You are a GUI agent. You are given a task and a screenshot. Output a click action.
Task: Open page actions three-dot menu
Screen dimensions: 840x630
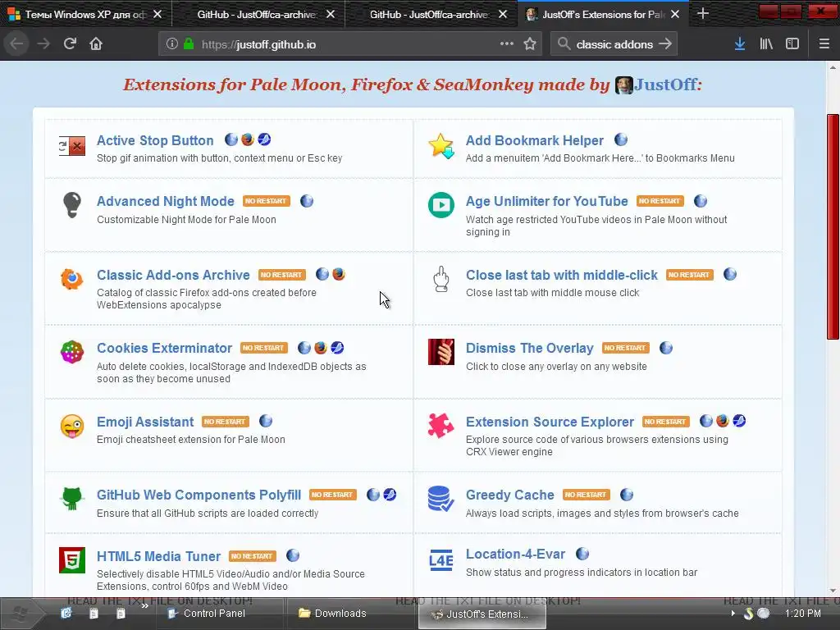(x=507, y=43)
